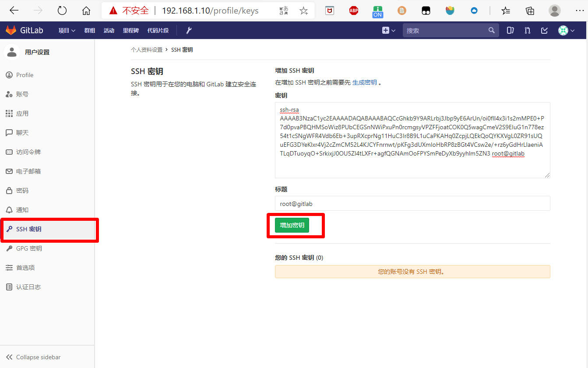
Task: Click the black Tampermonkey-like extension icon
Action: [x=426, y=11]
